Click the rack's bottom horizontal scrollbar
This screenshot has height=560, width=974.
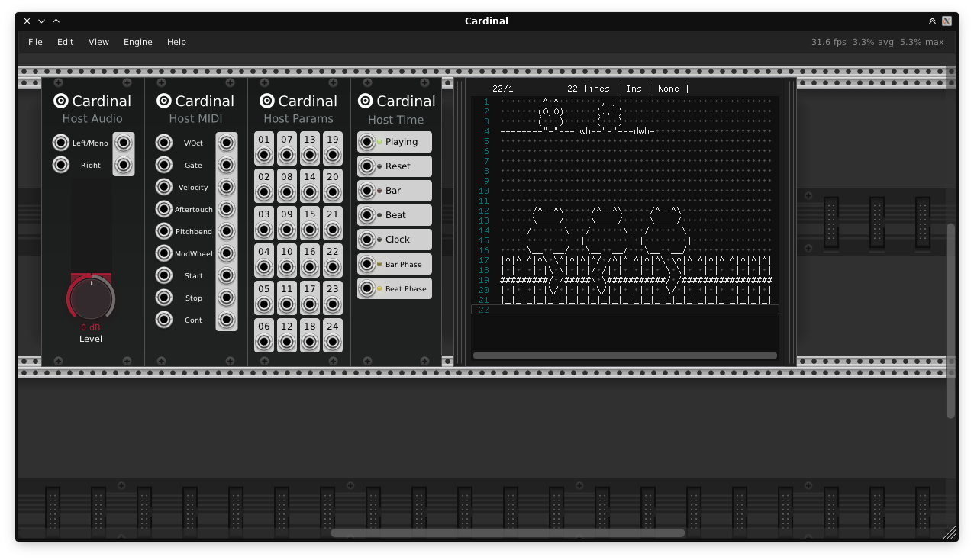click(508, 533)
